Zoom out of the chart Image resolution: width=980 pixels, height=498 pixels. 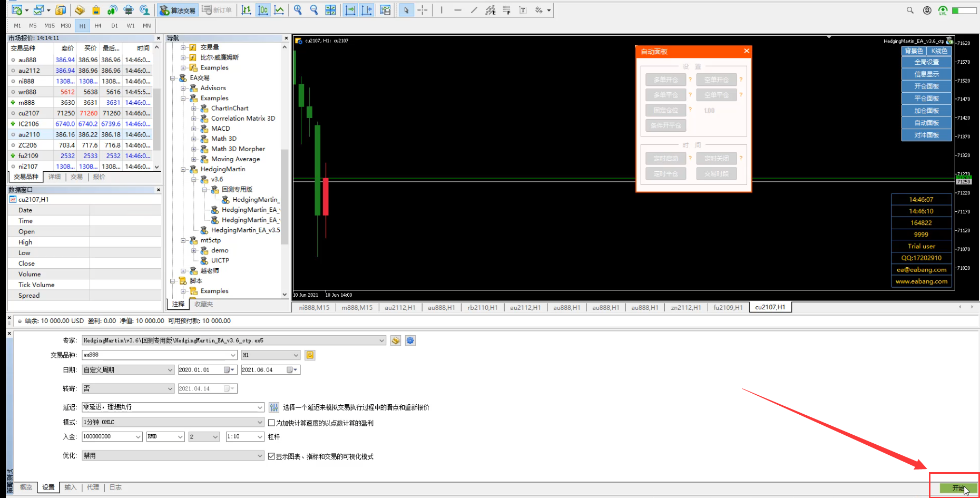pos(314,10)
